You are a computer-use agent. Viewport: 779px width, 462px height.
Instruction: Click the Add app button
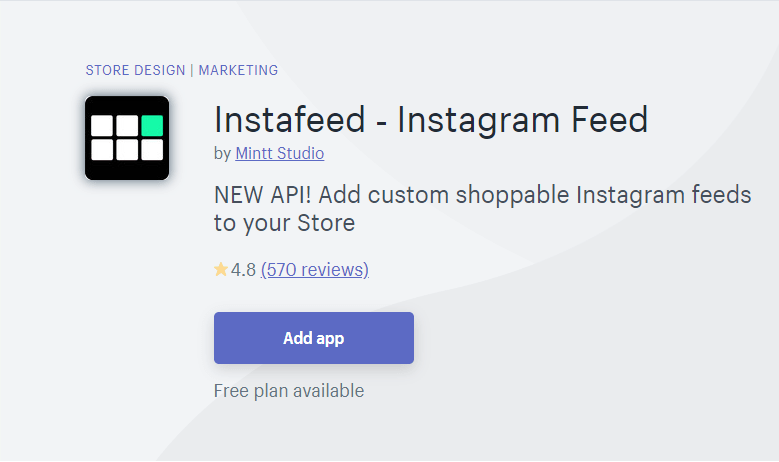click(314, 338)
